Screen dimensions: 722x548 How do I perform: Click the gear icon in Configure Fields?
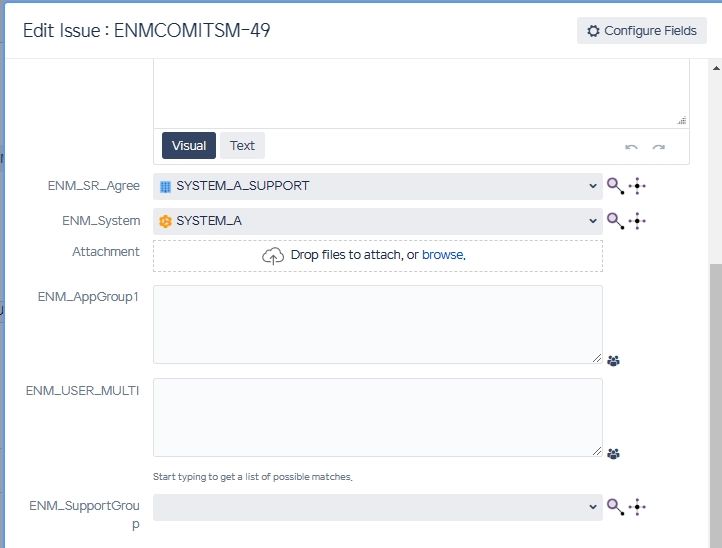click(x=593, y=31)
